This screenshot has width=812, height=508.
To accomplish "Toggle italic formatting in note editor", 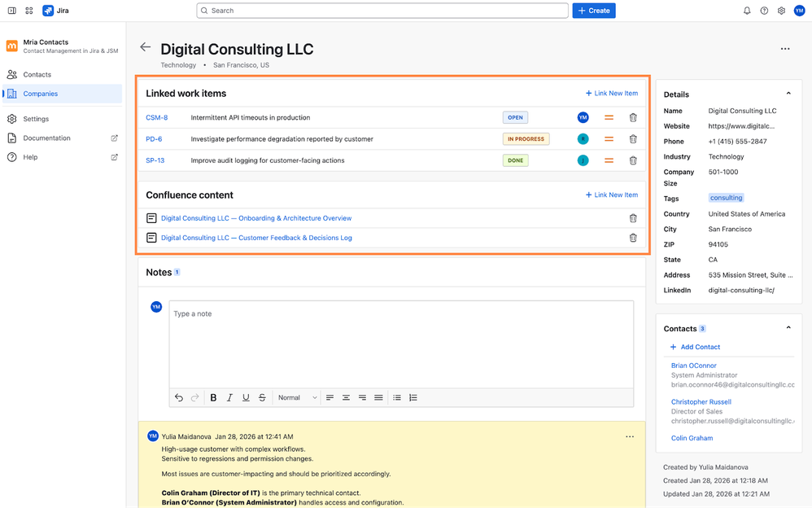I will click(229, 397).
